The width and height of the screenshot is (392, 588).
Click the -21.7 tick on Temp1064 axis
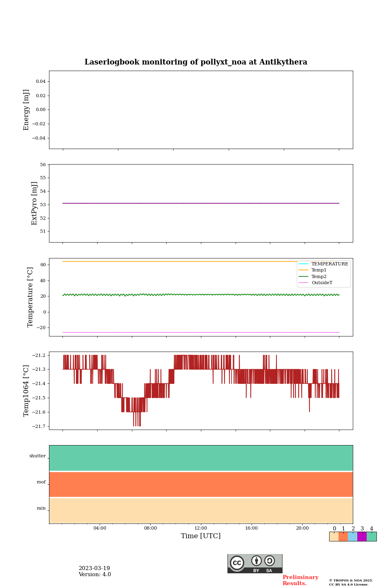tap(40, 426)
